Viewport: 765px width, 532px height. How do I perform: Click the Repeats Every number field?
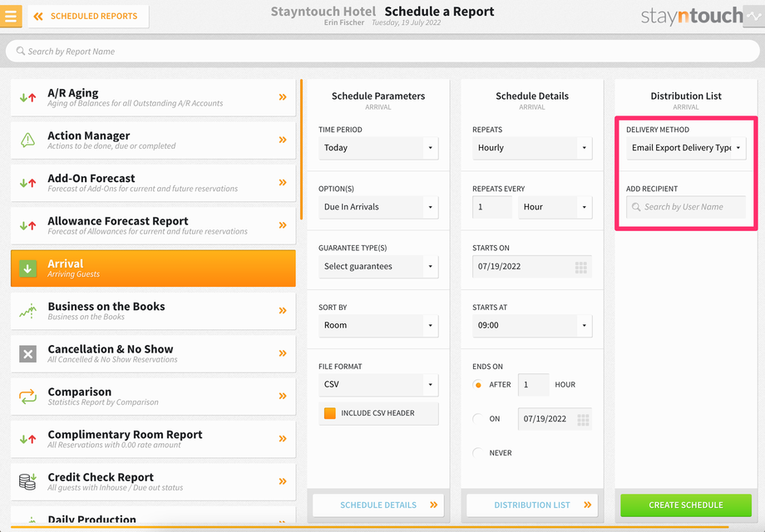(x=491, y=207)
